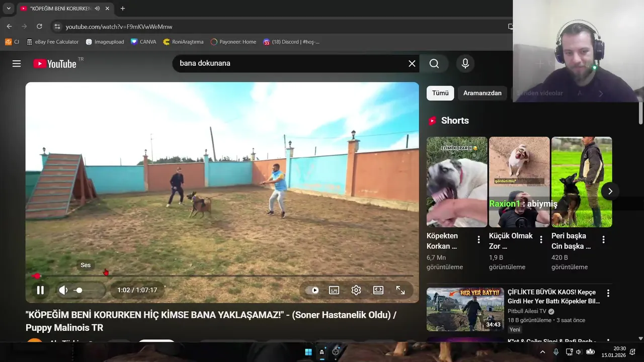This screenshot has width=644, height=362.
Task: Mute the tab via audio indicator
Action: click(x=97, y=9)
